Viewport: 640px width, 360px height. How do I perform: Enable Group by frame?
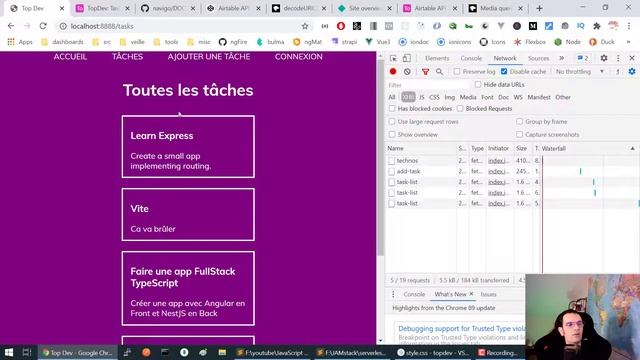coord(520,122)
